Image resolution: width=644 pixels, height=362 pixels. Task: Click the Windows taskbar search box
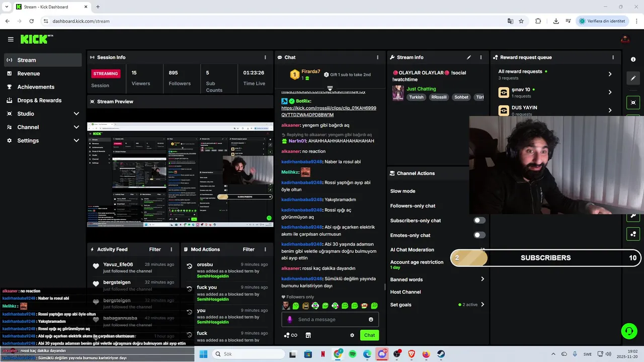[x=248, y=354]
